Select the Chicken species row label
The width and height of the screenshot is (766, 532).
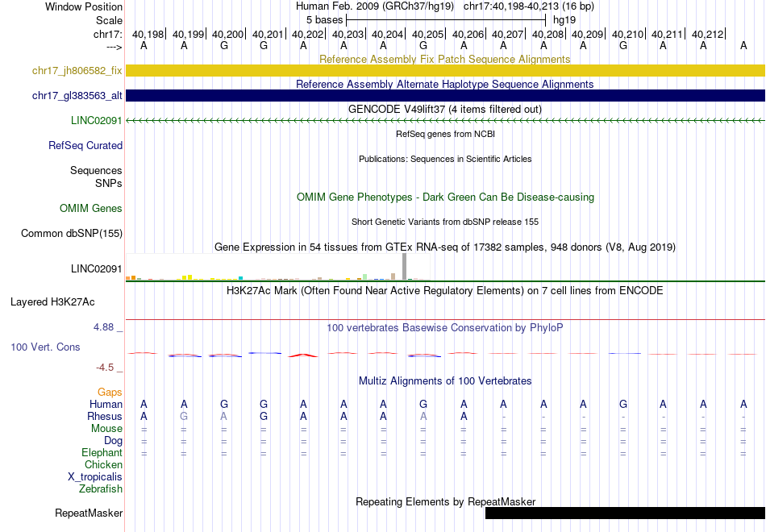pos(103,464)
